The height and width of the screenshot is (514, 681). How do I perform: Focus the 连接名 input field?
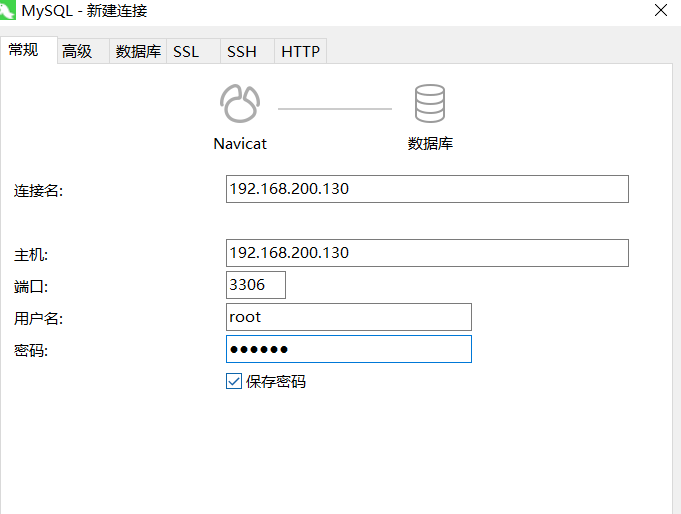427,189
